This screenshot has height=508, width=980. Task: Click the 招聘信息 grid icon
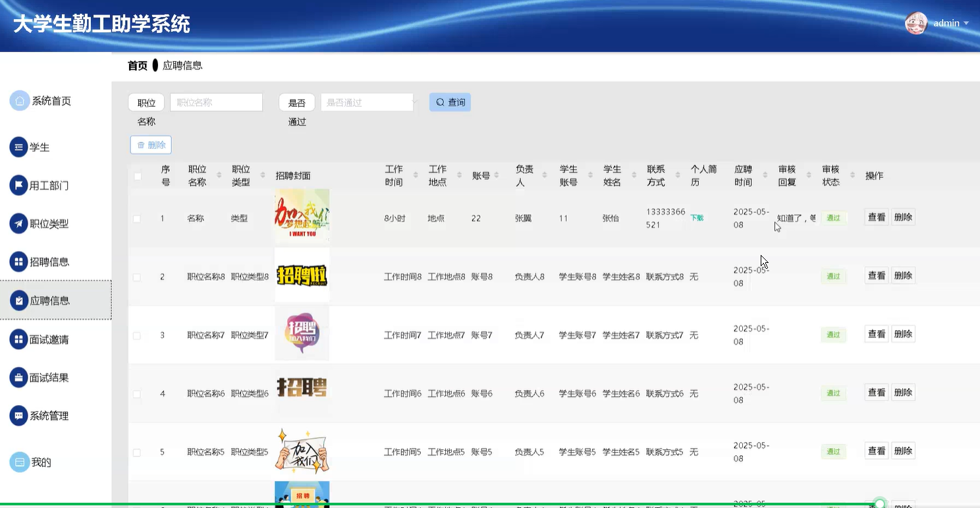pyautogui.click(x=18, y=262)
